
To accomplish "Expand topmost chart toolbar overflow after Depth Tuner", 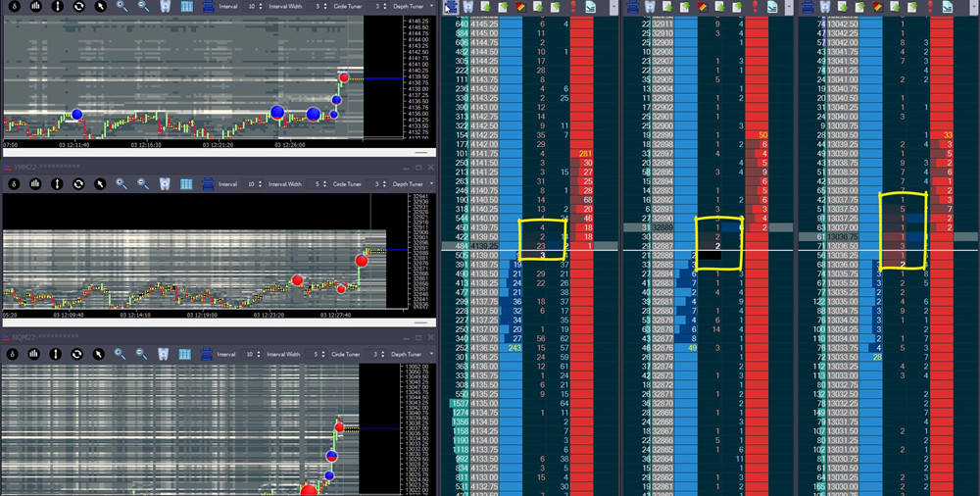I will (432, 6).
